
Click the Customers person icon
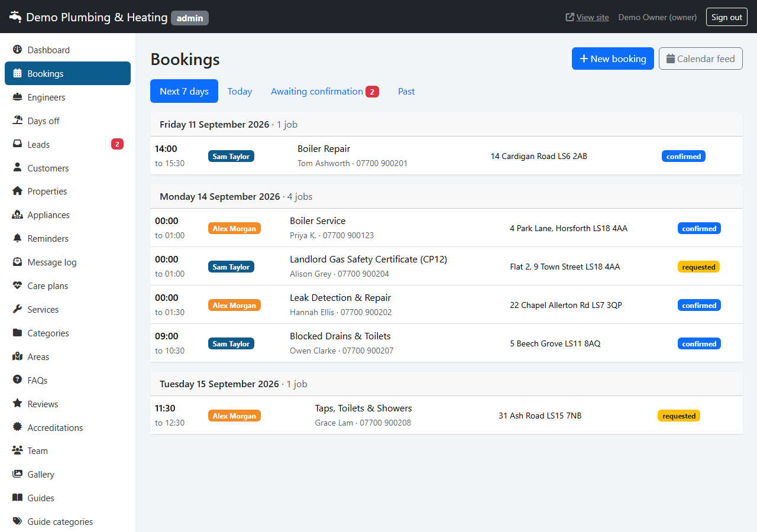tap(17, 168)
